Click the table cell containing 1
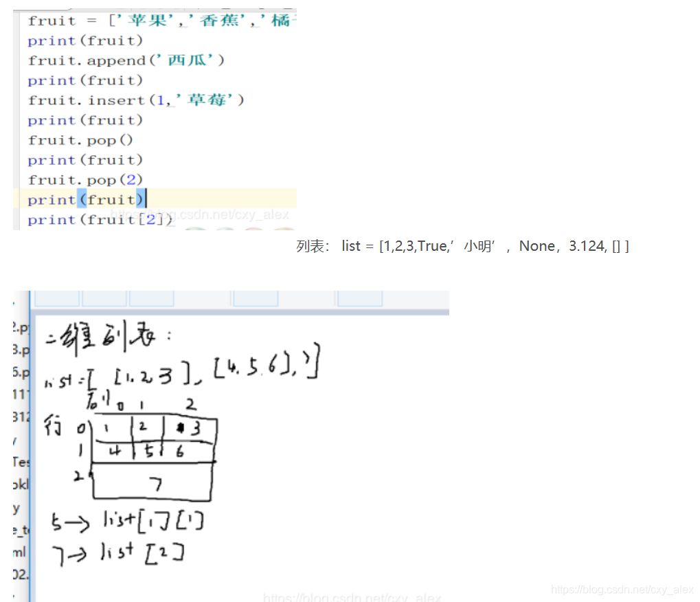This screenshot has height=602, width=700. coord(111,429)
